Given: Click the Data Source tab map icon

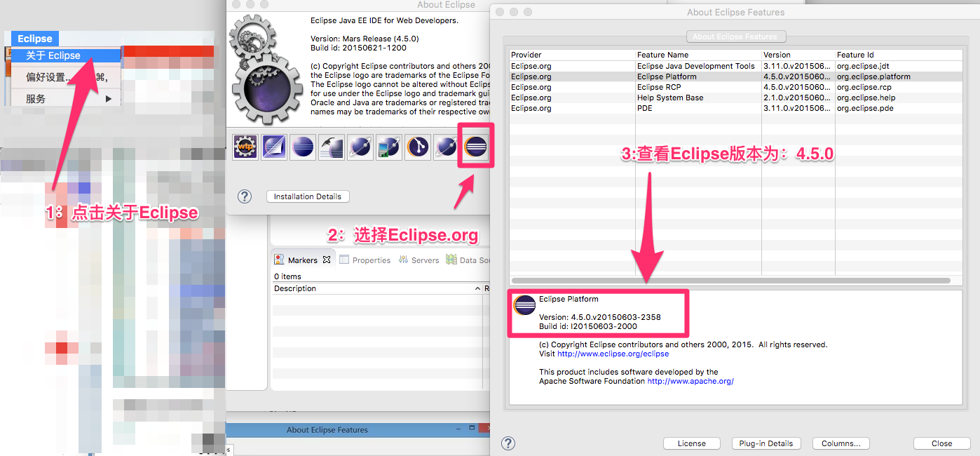Looking at the screenshot, I should coord(451,260).
